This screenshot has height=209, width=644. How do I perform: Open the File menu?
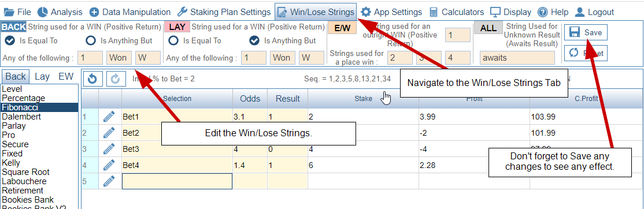(17, 12)
